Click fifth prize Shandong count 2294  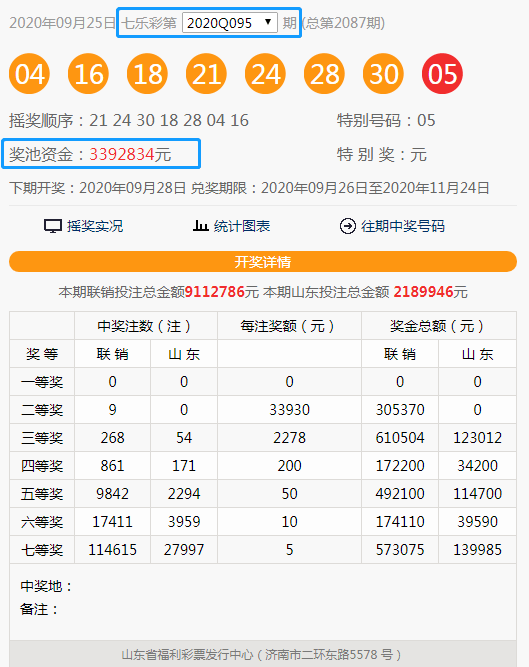pos(184,494)
